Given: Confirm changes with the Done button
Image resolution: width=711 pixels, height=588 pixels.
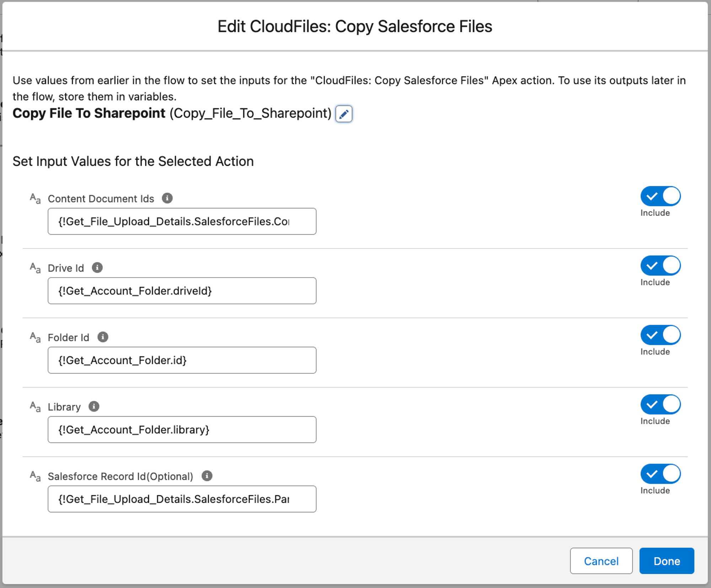Looking at the screenshot, I should [x=667, y=561].
